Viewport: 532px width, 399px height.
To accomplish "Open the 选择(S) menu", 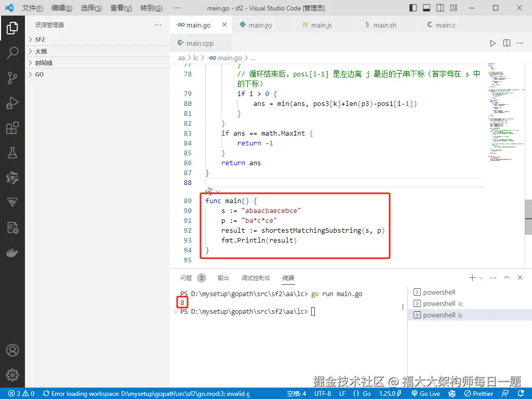I will point(91,8).
